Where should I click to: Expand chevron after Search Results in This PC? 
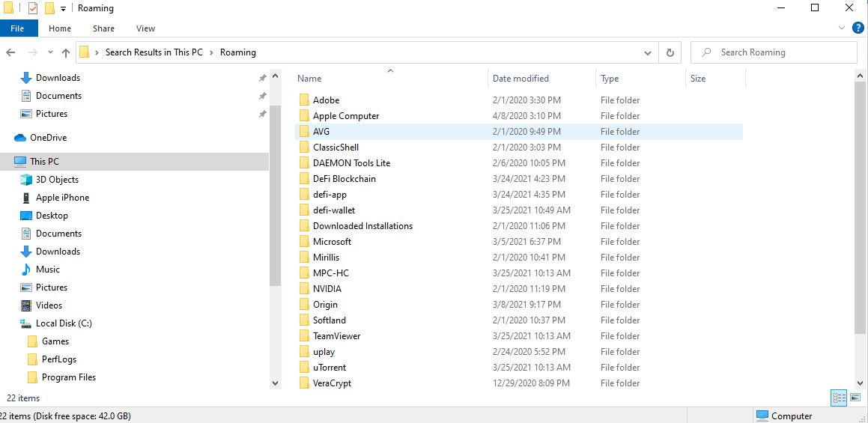point(211,52)
